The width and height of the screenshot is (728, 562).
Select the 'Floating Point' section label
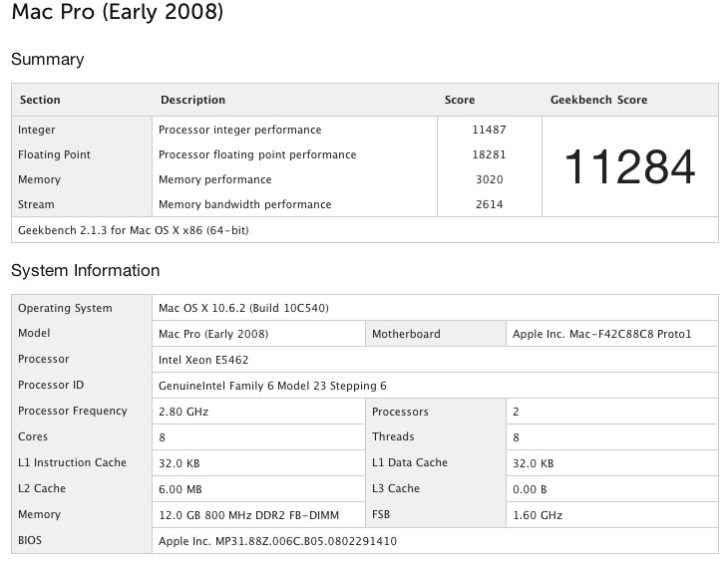click(x=54, y=154)
